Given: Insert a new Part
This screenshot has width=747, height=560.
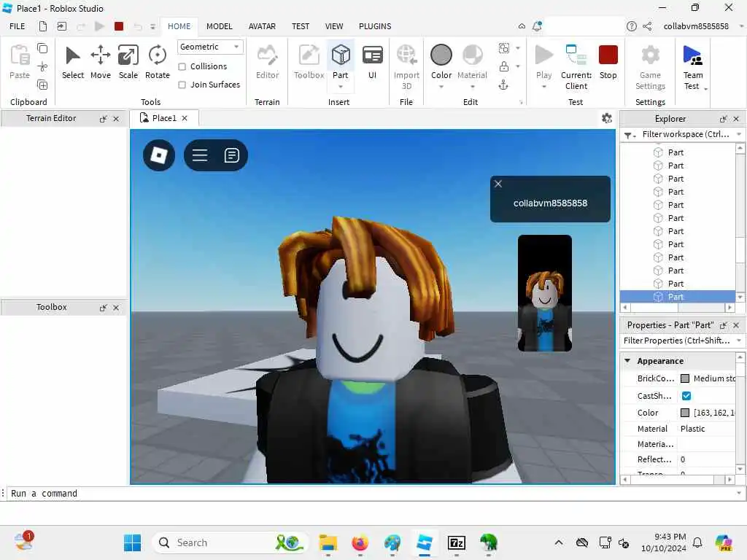Looking at the screenshot, I should pos(341,55).
